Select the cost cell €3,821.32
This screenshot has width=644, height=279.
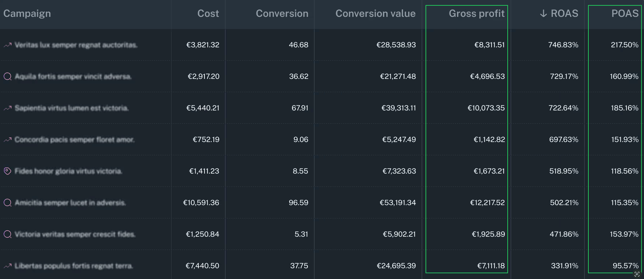tap(203, 45)
